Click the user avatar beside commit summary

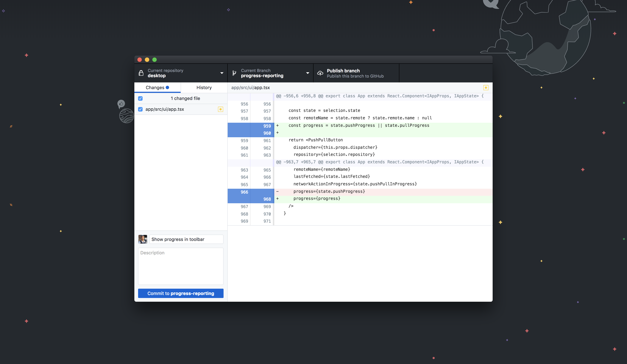143,239
